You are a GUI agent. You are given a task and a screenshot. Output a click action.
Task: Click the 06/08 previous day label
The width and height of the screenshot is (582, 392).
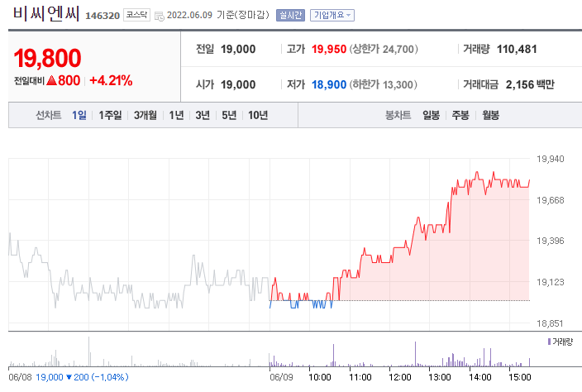(20, 377)
